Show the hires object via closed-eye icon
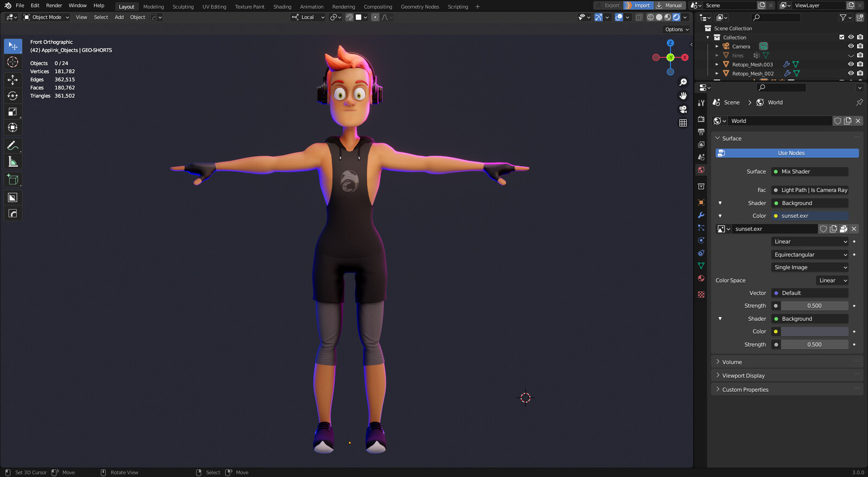This screenshot has width=868, height=477. point(851,55)
